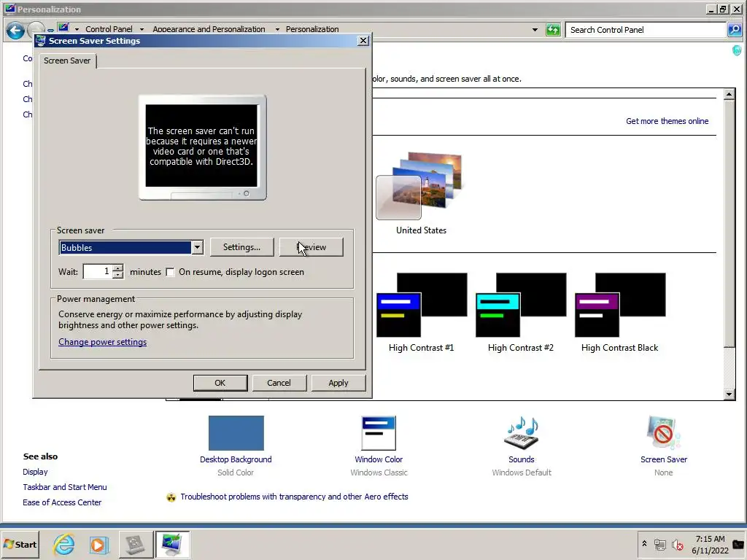Click the Wait minutes input field

[x=98, y=271]
